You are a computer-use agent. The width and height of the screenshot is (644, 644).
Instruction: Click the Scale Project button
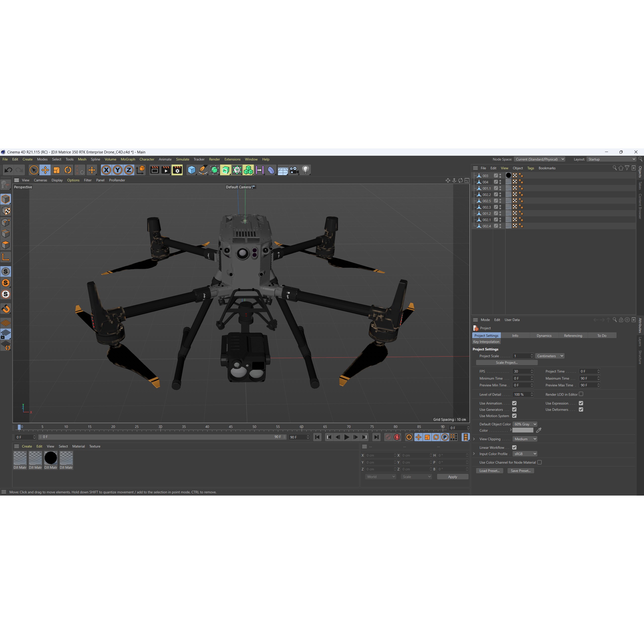coord(507,362)
